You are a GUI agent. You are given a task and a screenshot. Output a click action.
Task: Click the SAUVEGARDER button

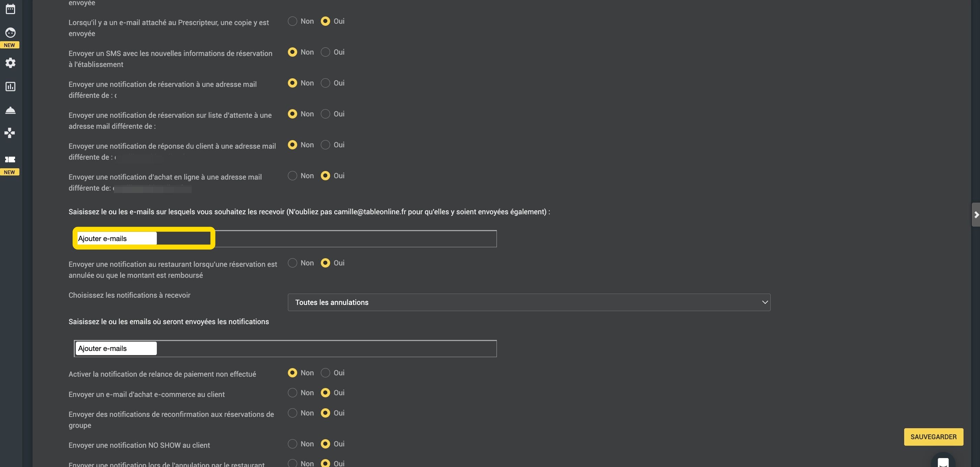click(933, 437)
